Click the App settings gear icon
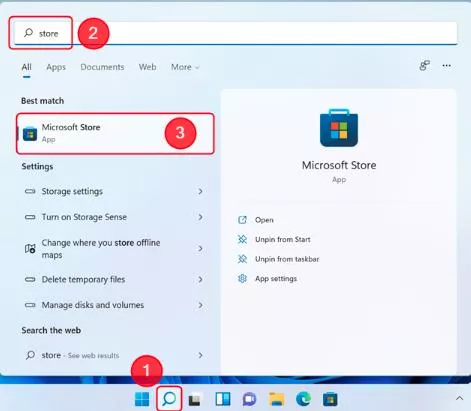 (242, 278)
